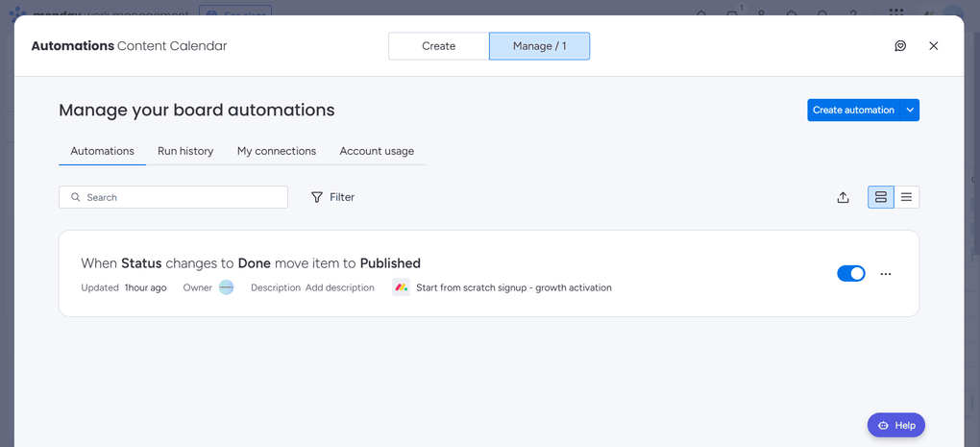Open the feedback chat icon

(900, 45)
